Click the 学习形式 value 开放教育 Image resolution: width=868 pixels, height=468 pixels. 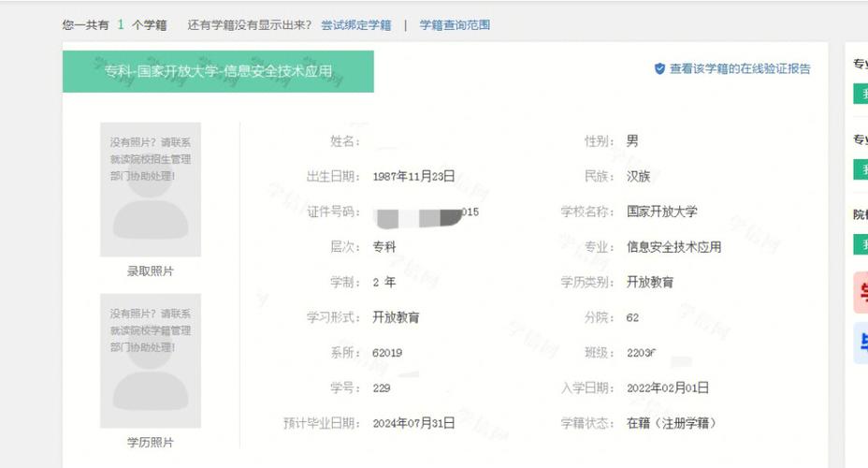pyautogui.click(x=396, y=317)
